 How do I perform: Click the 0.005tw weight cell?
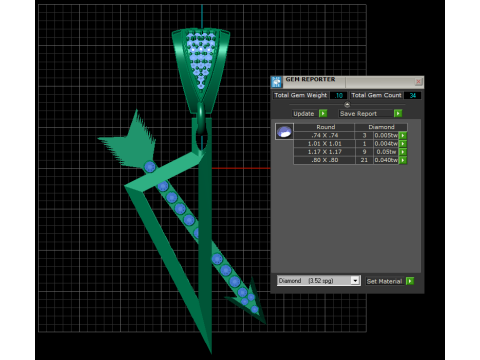(386, 135)
